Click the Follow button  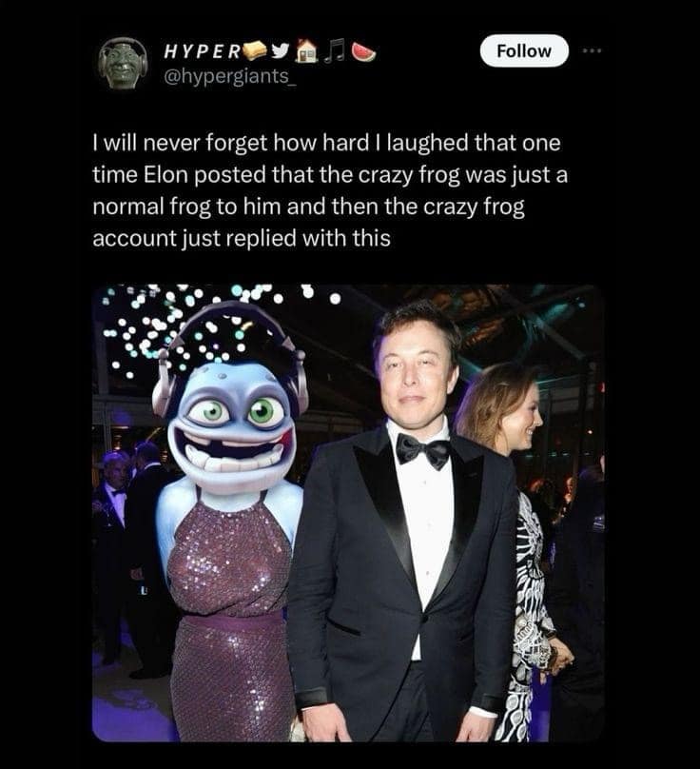[x=524, y=50]
